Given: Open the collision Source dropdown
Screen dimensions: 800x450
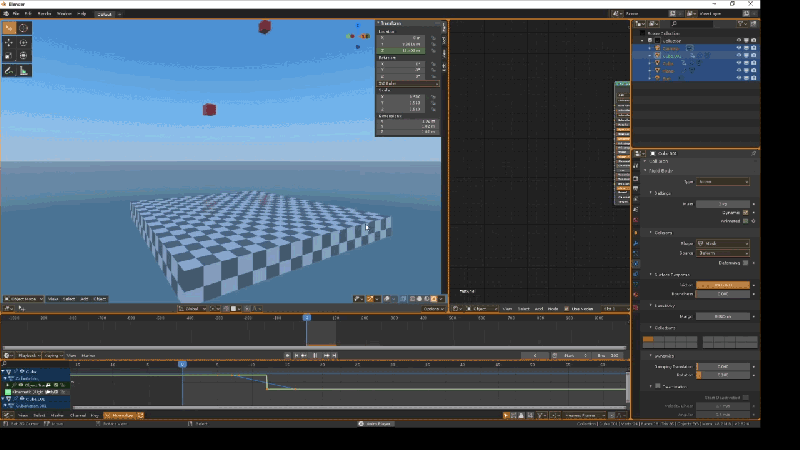Looking at the screenshot, I should coord(722,253).
